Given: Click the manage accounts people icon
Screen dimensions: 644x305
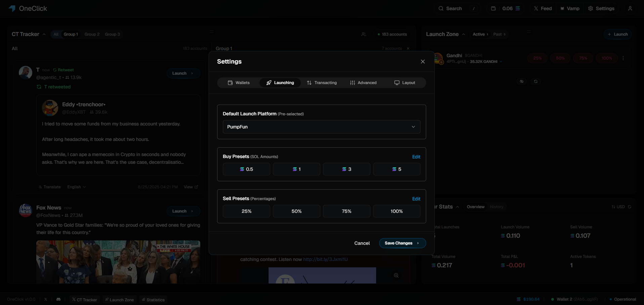Looking at the screenshot, I should pyautogui.click(x=364, y=34).
